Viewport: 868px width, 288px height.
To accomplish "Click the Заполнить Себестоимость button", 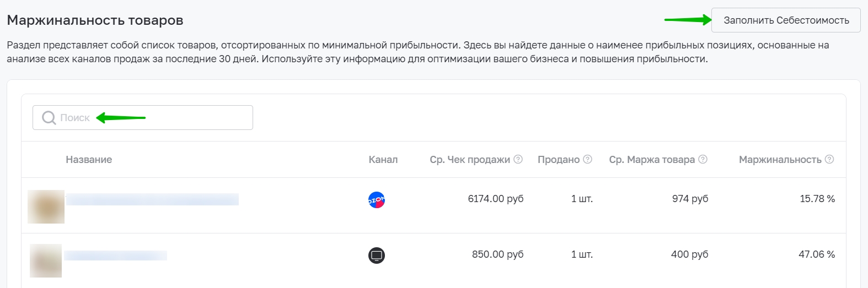I will (786, 20).
